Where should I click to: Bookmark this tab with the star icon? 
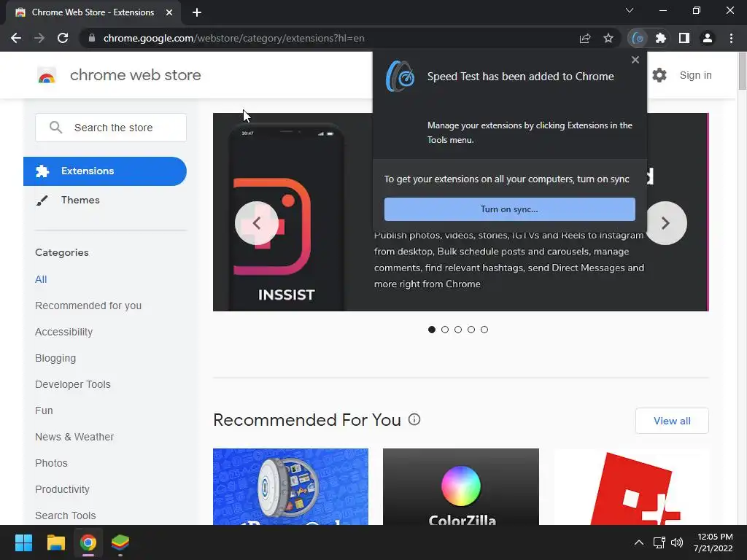608,38
